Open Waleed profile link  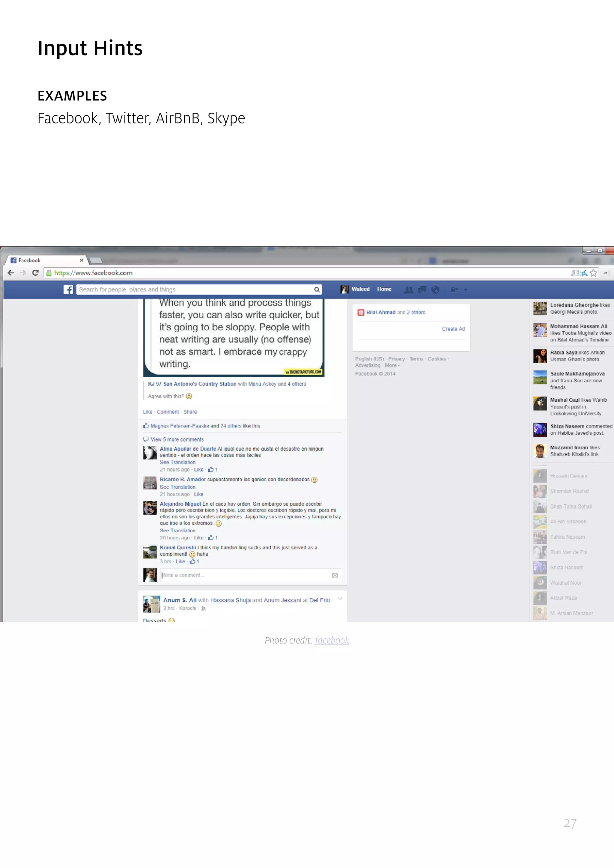355,289
